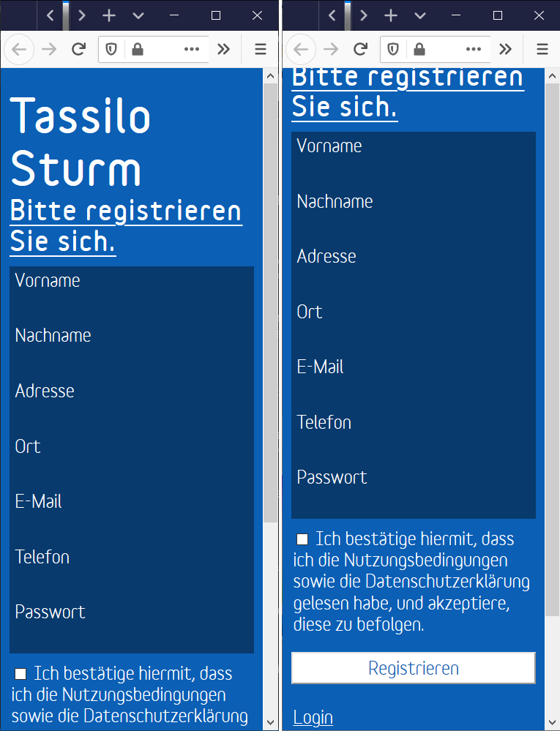Screen dimensions: 560x731
Task: Click the forward navigation arrow
Action: (x=48, y=49)
